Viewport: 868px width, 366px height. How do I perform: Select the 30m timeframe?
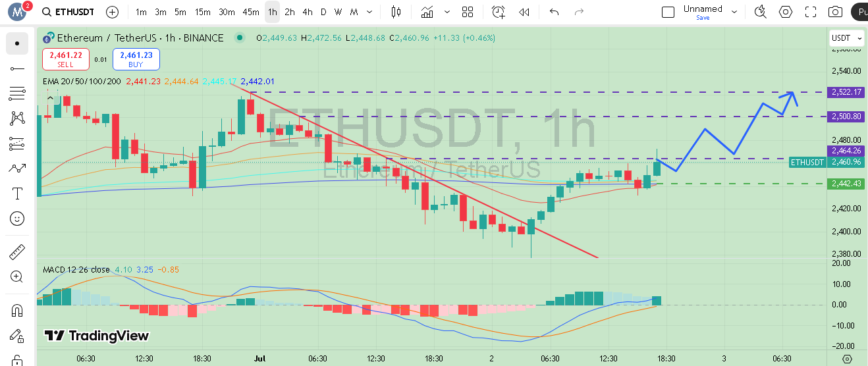227,12
